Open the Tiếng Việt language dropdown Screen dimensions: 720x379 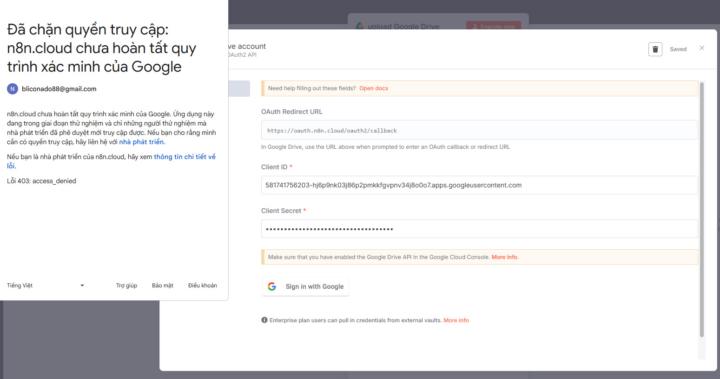(45, 285)
